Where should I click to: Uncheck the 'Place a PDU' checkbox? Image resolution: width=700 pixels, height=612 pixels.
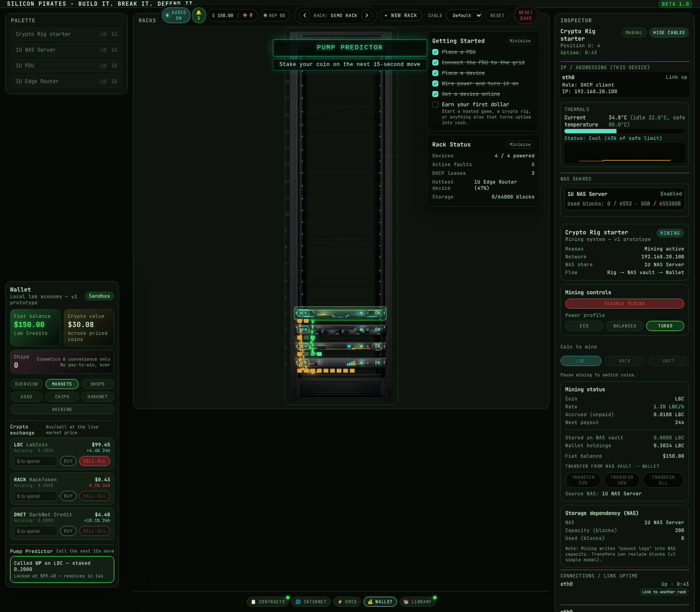435,52
